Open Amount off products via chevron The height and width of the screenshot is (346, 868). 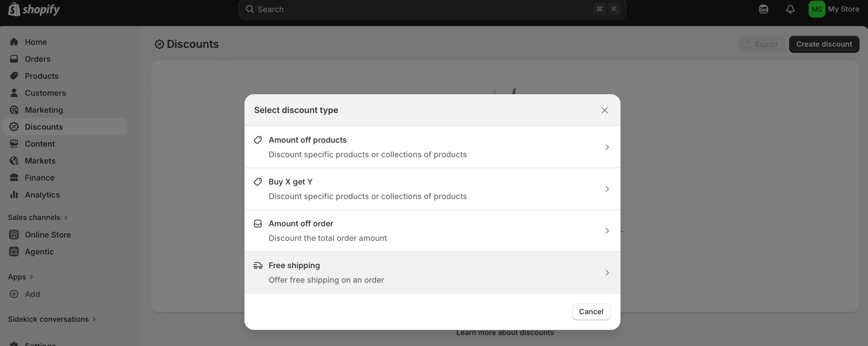pyautogui.click(x=607, y=147)
